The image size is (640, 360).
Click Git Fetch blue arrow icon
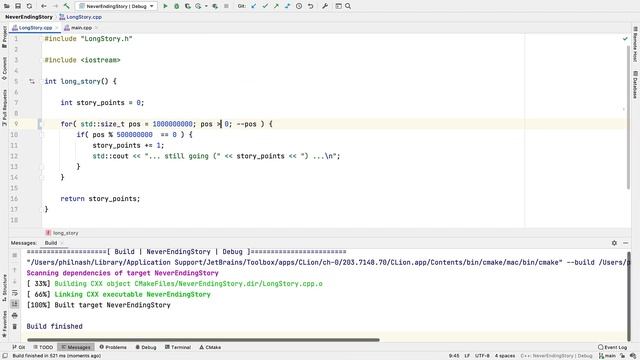(x=288, y=6)
